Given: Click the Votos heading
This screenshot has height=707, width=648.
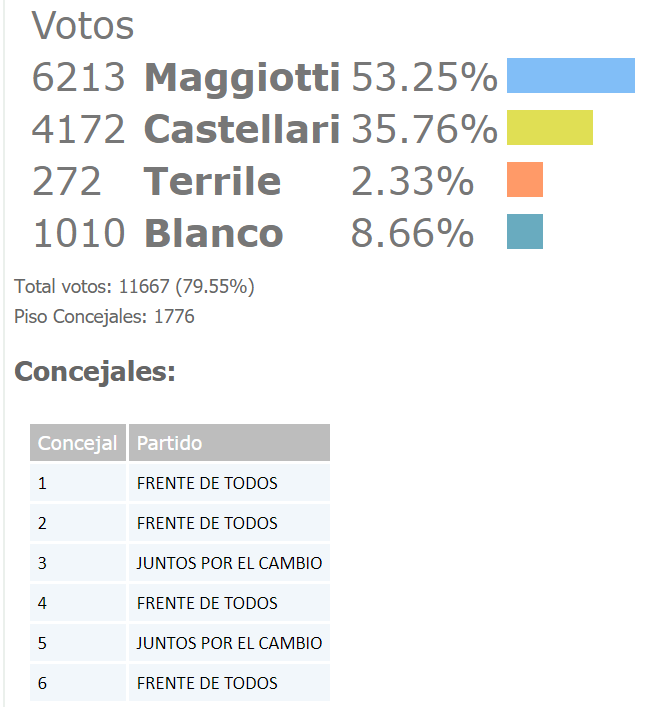Looking at the screenshot, I should pos(83,25).
